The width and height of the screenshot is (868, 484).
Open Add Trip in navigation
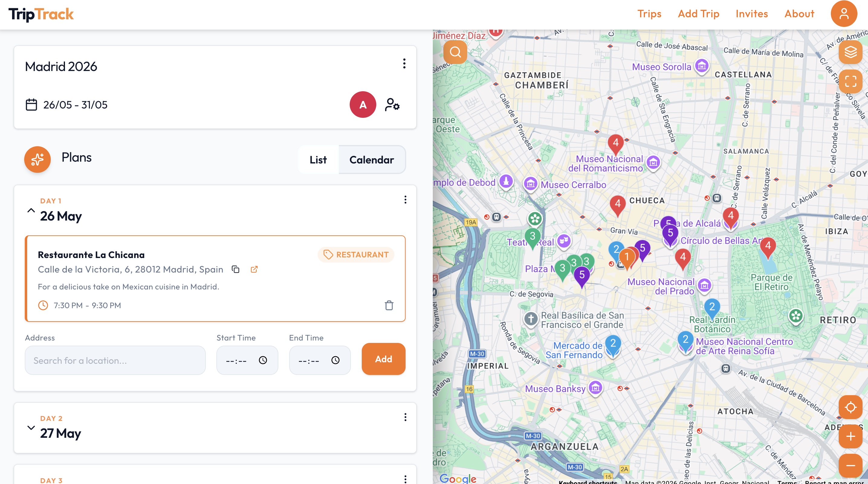(698, 14)
